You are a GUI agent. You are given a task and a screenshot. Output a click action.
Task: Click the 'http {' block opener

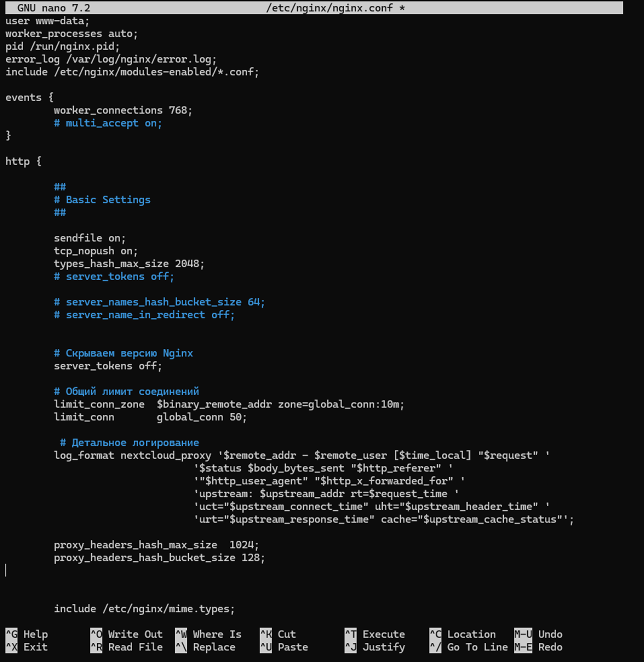(x=23, y=161)
